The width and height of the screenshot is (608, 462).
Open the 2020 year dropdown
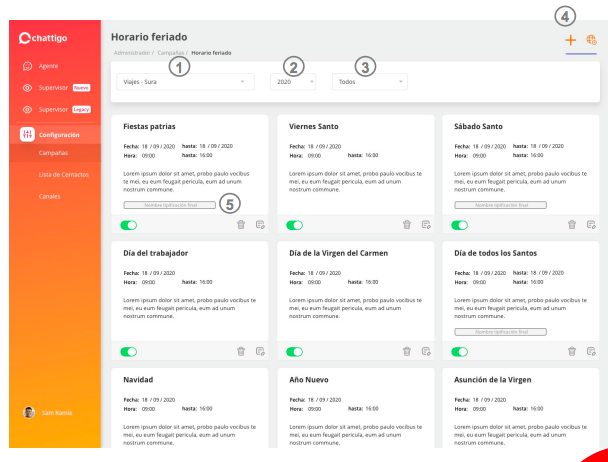pos(292,81)
